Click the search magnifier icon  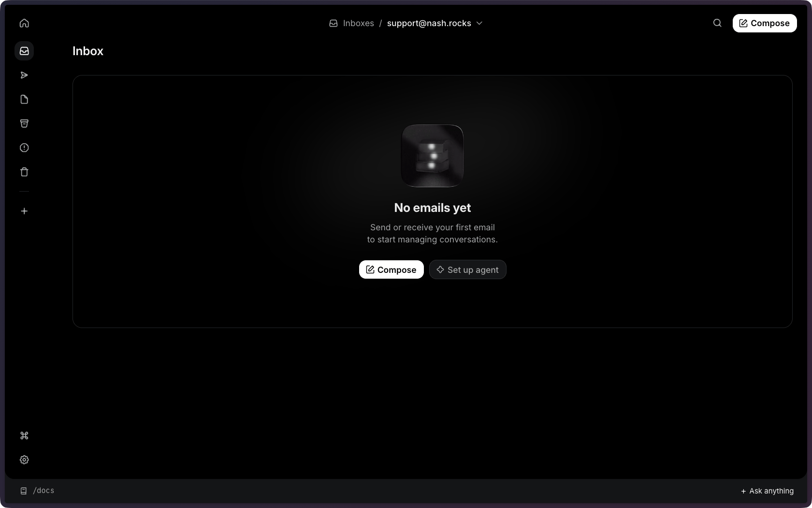point(717,23)
